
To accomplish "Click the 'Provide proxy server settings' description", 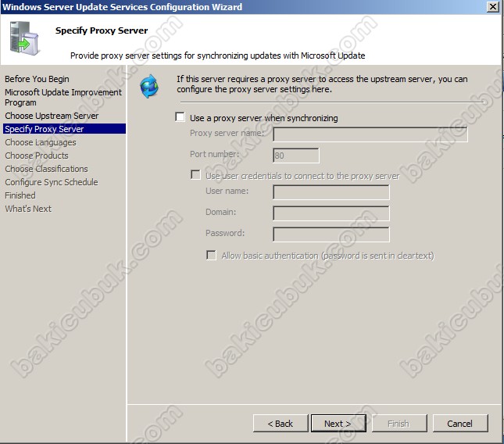I will point(217,55).
